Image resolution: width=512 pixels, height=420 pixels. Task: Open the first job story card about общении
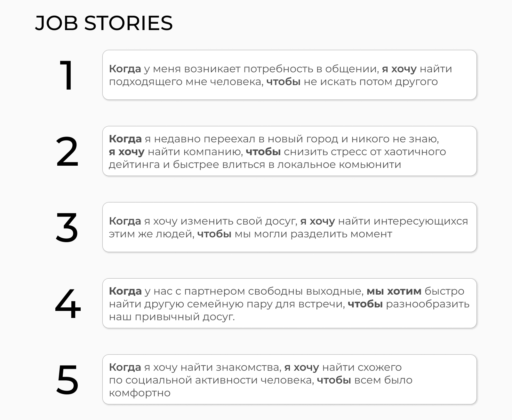[290, 75]
